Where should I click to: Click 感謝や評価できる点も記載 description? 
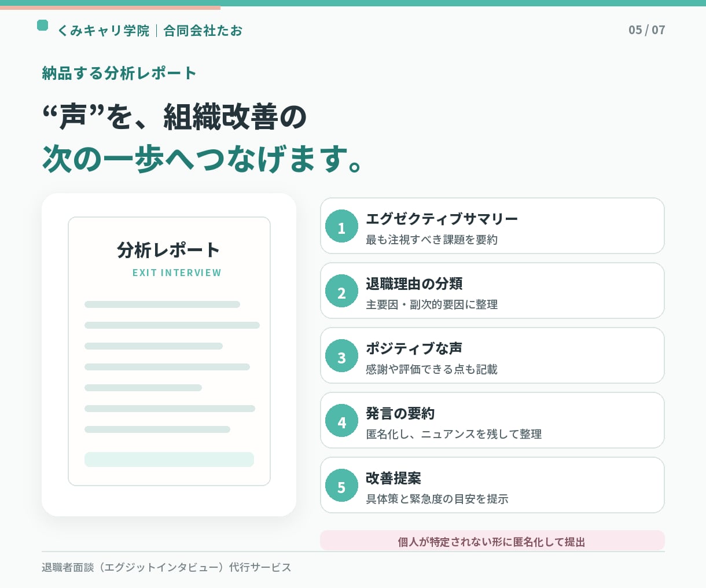[x=432, y=369]
